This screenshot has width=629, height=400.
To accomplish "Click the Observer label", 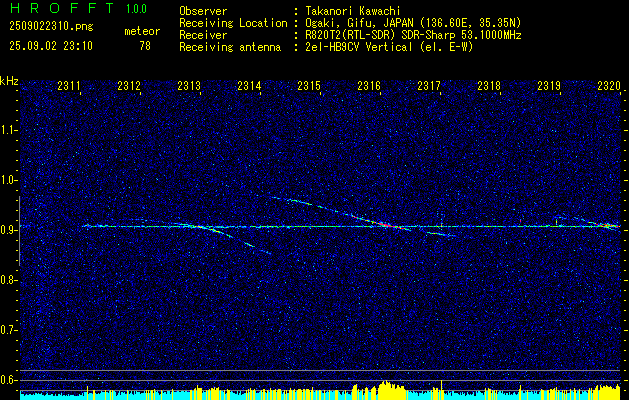I will coord(203,11).
